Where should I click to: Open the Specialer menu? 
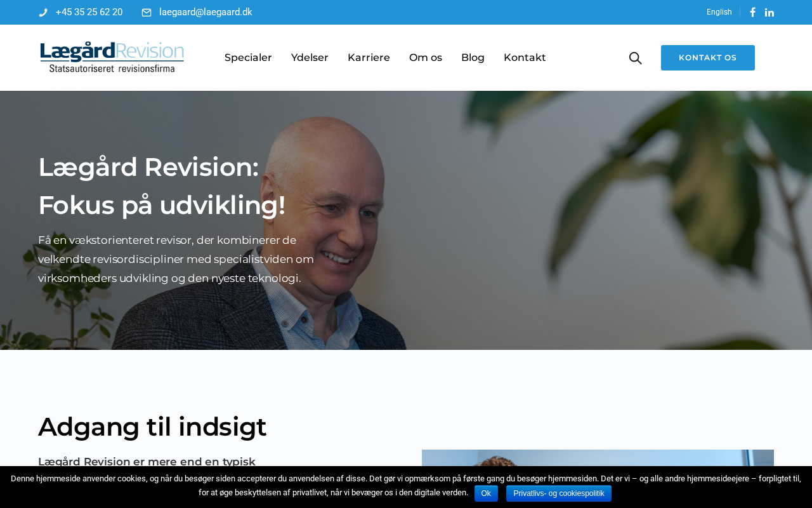pyautogui.click(x=248, y=58)
